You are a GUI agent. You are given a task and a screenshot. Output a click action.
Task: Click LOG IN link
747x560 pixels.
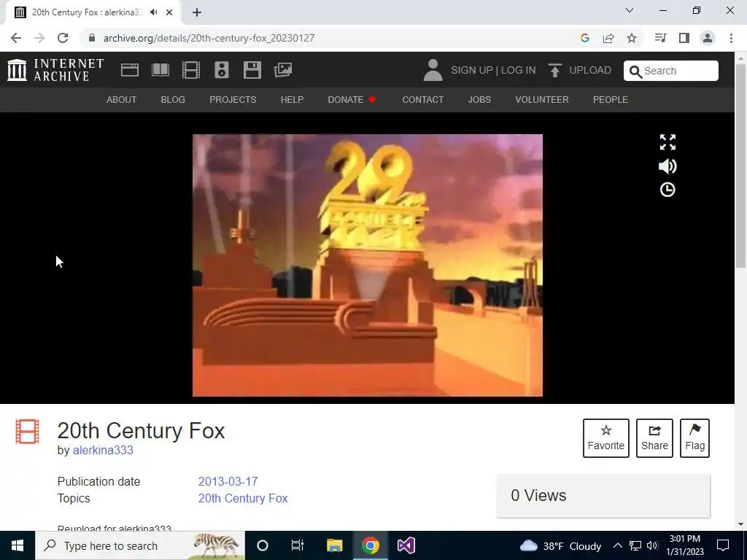point(519,71)
